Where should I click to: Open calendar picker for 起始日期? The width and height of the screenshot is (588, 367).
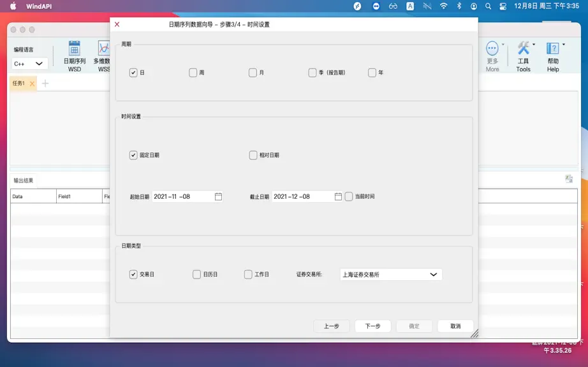(218, 197)
